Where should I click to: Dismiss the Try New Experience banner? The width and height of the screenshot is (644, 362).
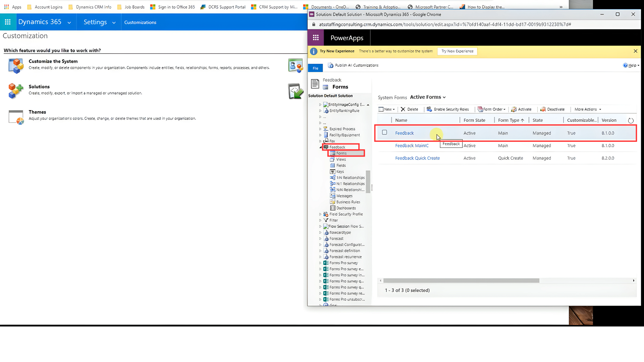click(635, 51)
